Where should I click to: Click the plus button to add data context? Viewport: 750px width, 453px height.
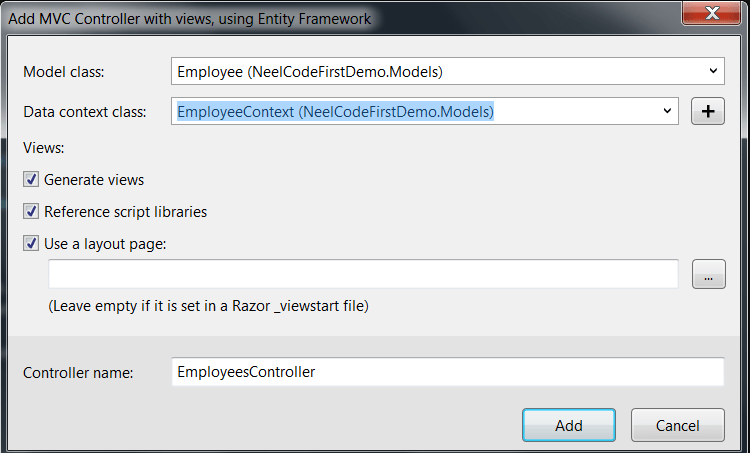pyautogui.click(x=708, y=112)
